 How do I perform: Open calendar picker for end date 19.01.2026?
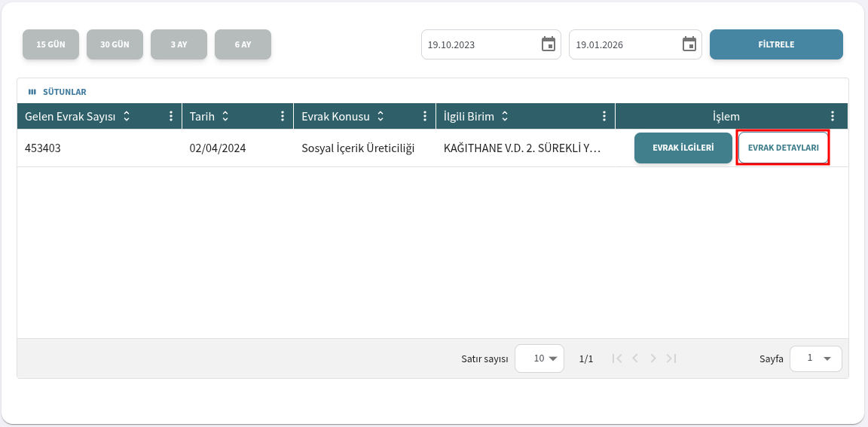[x=689, y=44]
